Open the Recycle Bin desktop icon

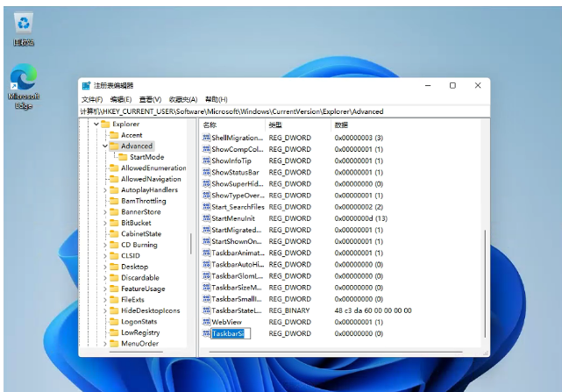pyautogui.click(x=24, y=25)
